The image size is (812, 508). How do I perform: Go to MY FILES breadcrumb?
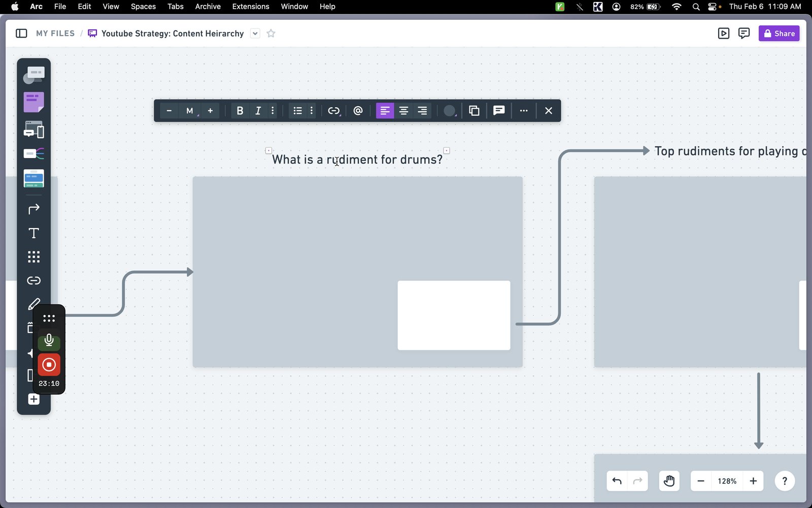(55, 34)
